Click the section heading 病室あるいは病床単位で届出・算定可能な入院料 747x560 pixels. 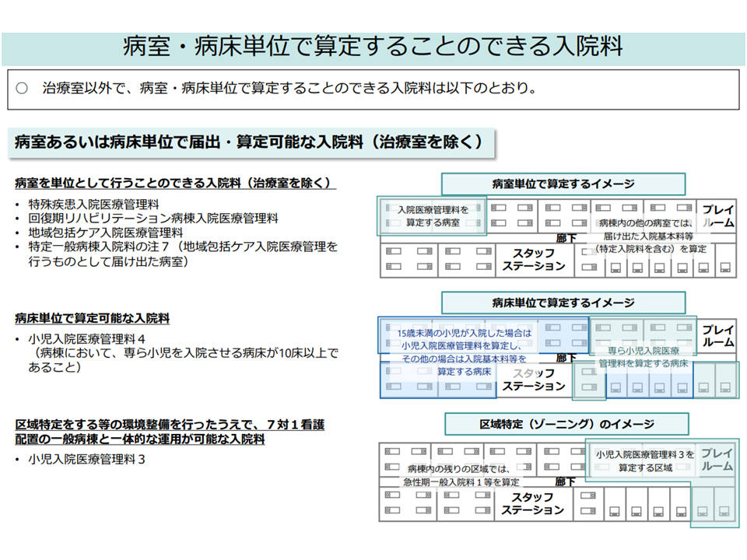point(249,142)
